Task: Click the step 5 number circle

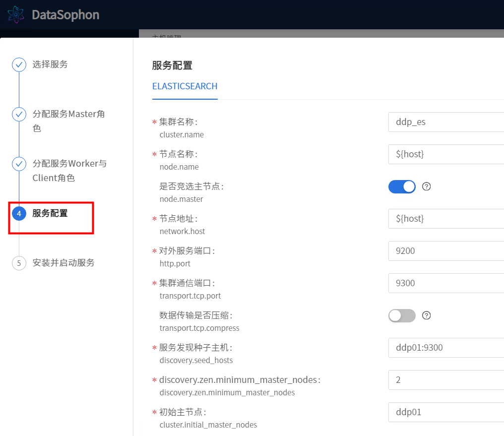Action: 19,263
